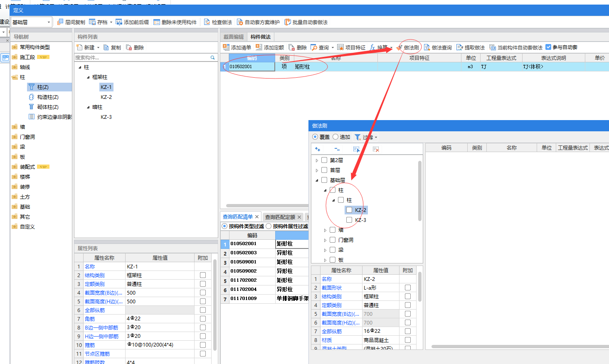
Task: Collapse the 暗柱 group in 构件列表
Action: click(x=88, y=107)
